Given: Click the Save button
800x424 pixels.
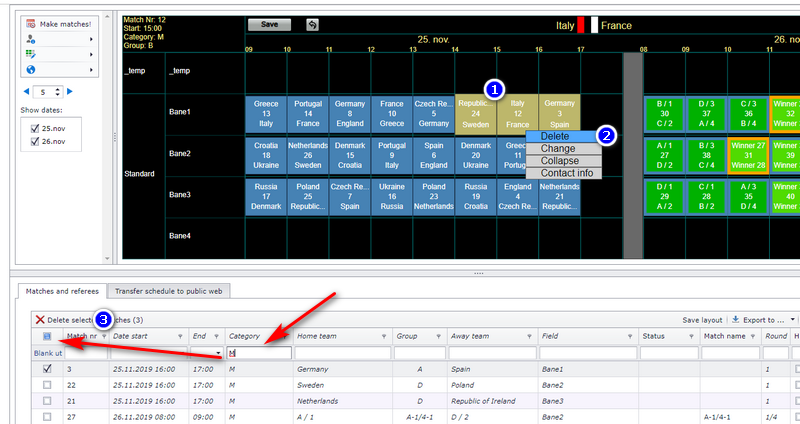Looking at the screenshot, I should click(269, 24).
